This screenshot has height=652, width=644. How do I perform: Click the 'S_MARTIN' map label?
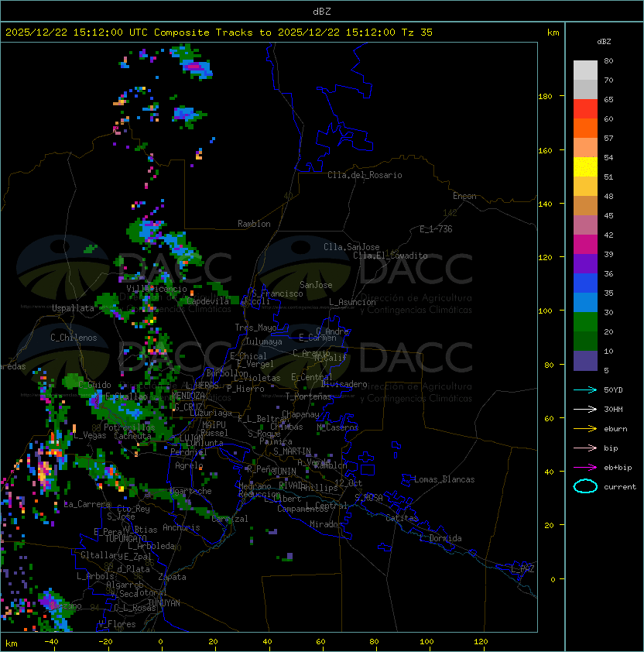click(293, 451)
